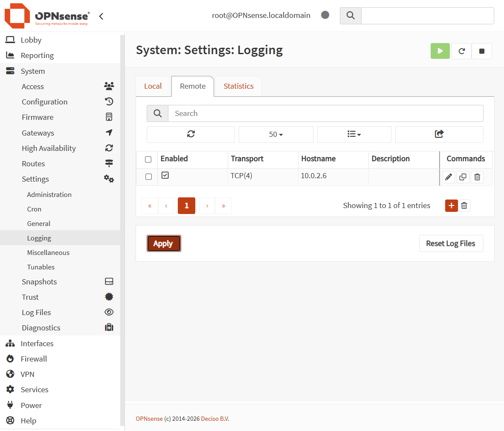Edit the 10.0.2.6 remote logging entry
The height and width of the screenshot is (431, 504).
click(x=448, y=177)
